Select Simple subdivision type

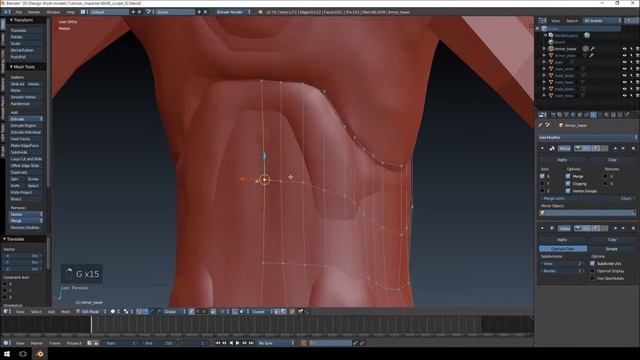pos(611,249)
